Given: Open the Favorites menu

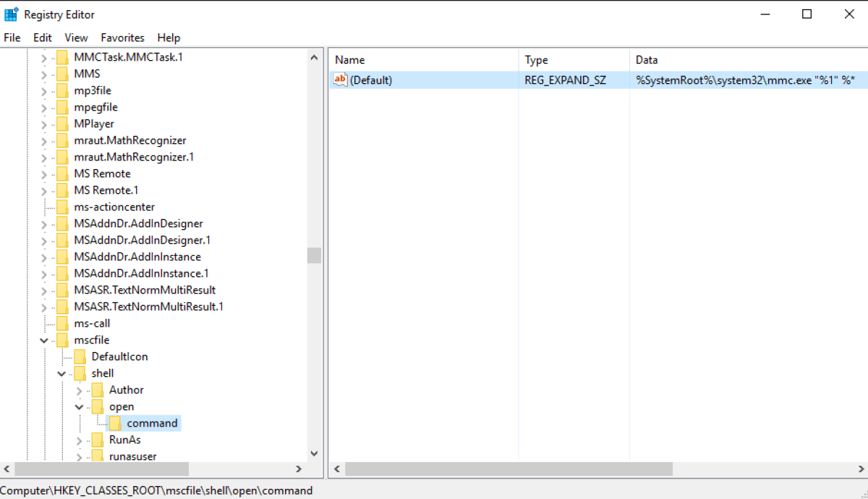Looking at the screenshot, I should (122, 38).
